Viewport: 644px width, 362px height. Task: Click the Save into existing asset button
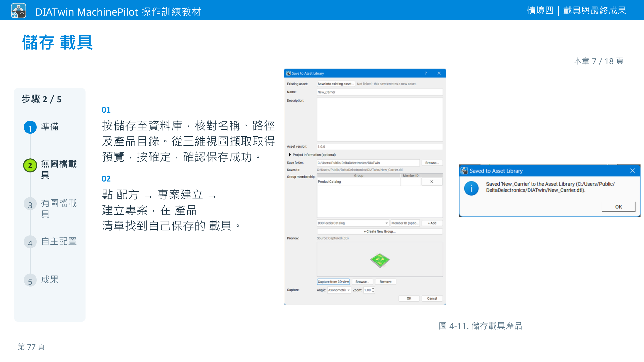336,84
